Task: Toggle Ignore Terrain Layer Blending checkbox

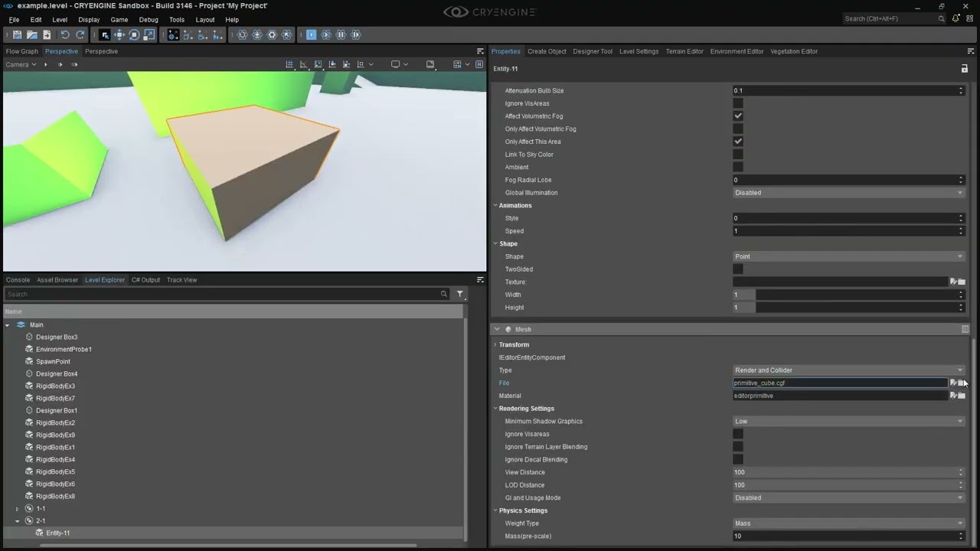Action: coord(738,447)
